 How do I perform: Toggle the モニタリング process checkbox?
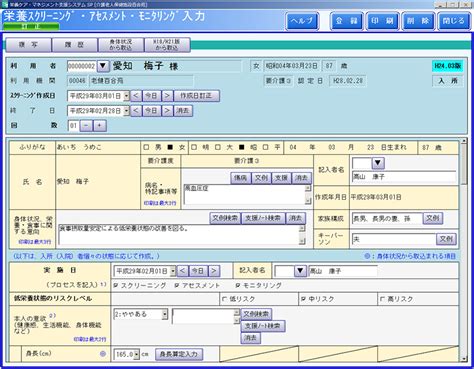pyautogui.click(x=238, y=285)
